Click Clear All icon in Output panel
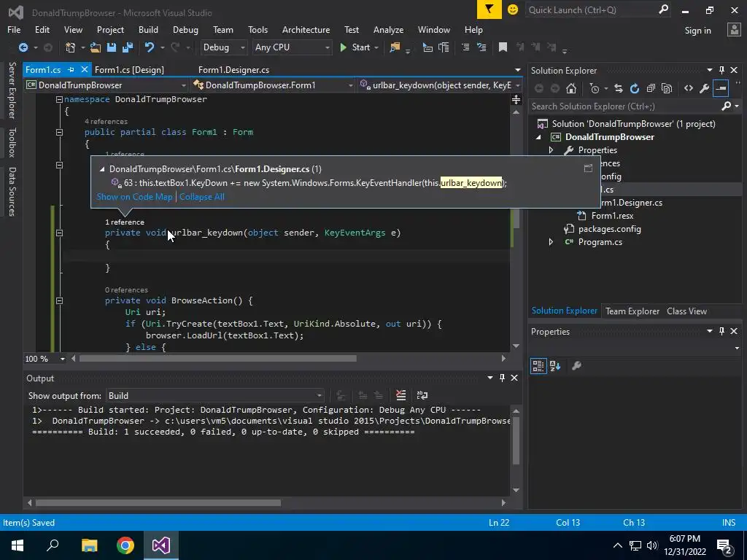The image size is (747, 560). [400, 395]
